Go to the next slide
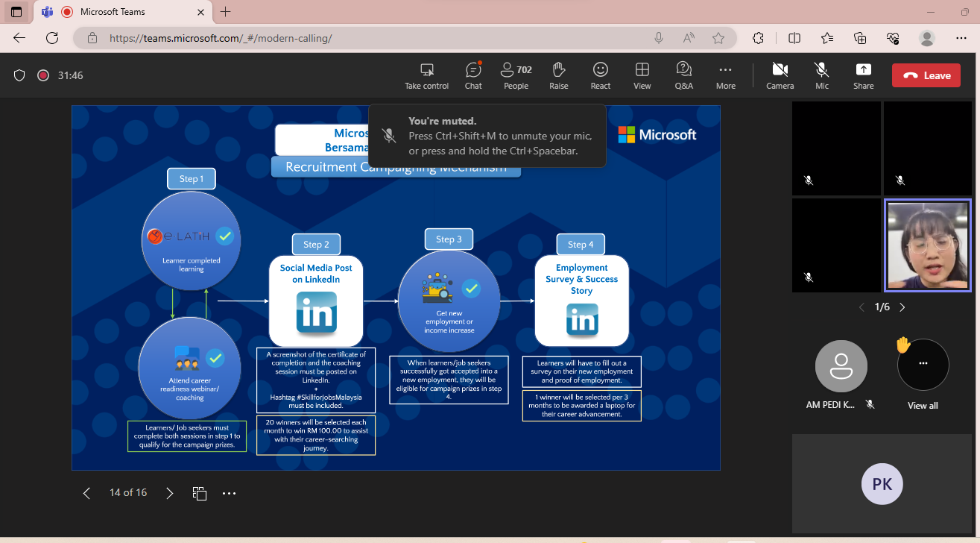Viewport: 980px width, 543px height. coord(169,493)
